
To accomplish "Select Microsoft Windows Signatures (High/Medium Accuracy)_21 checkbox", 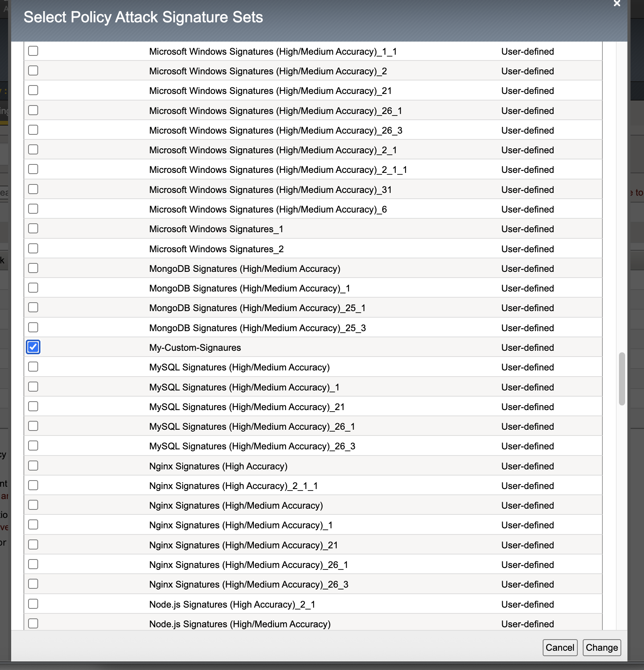I will click(33, 90).
